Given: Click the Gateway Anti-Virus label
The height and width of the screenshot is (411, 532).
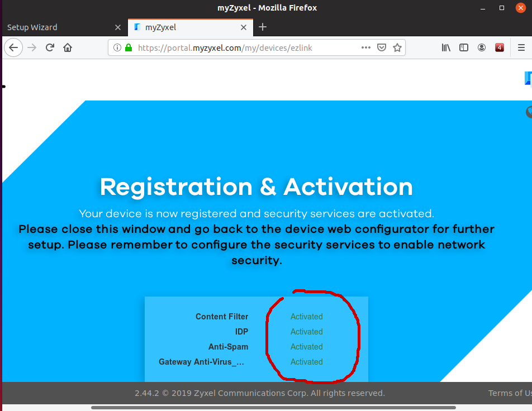Looking at the screenshot, I should tap(202, 362).
